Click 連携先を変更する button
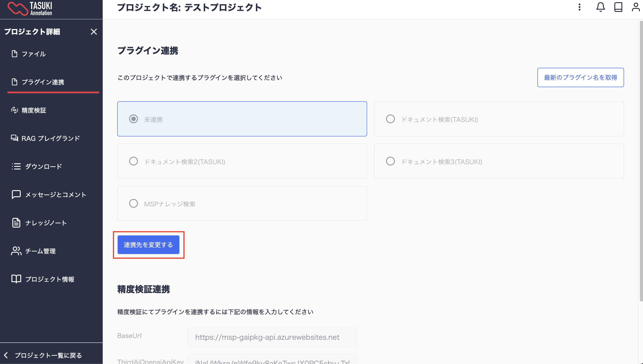This screenshot has height=364, width=643. 149,245
